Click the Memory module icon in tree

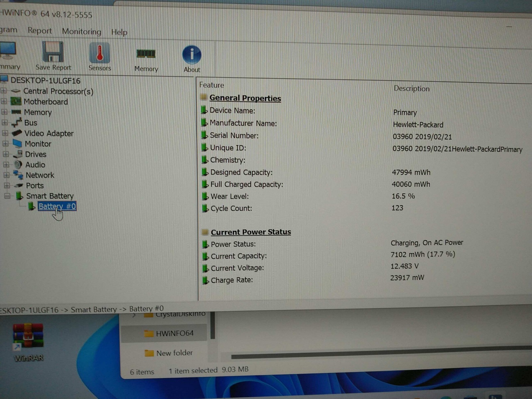[16, 112]
